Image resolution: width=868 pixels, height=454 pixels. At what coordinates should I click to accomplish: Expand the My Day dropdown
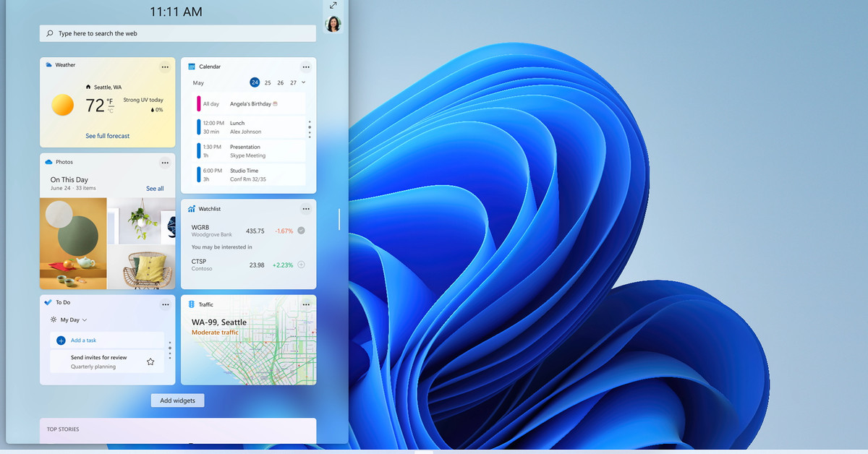(85, 320)
